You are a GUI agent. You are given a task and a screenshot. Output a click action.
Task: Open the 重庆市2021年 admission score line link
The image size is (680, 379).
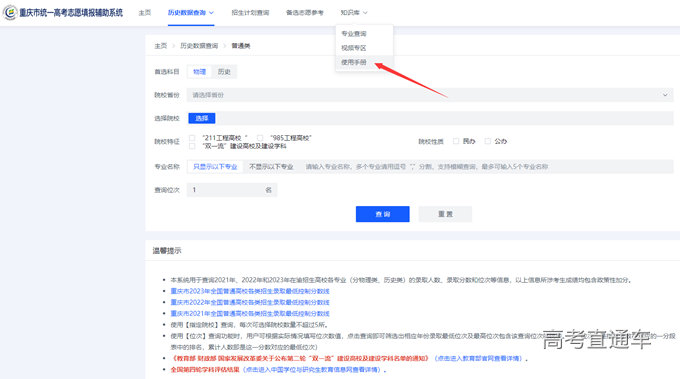tap(250, 314)
